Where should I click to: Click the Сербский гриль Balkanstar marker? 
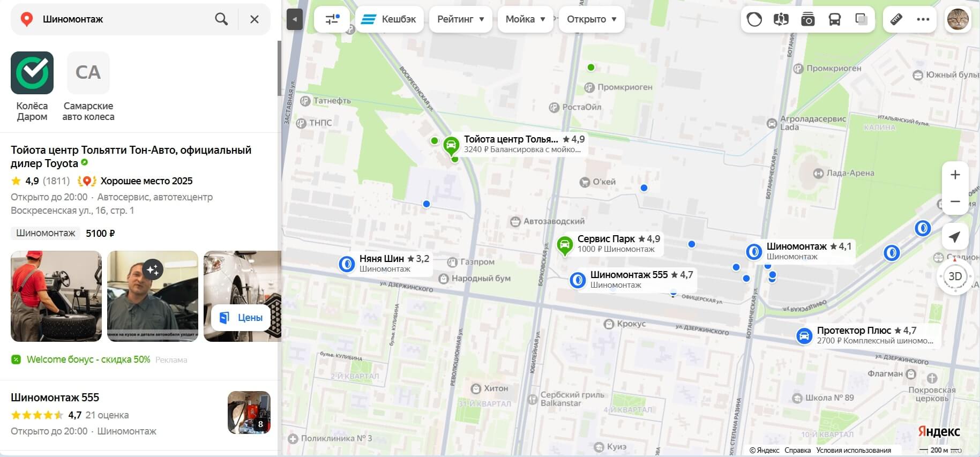tap(533, 399)
